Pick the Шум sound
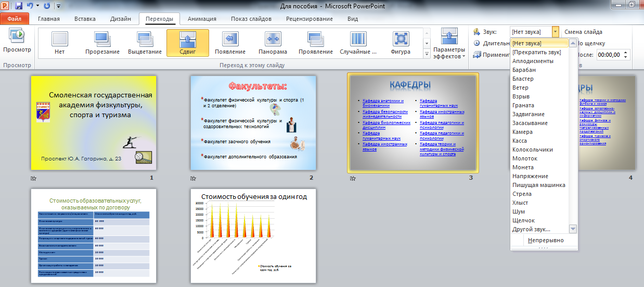 [540, 211]
